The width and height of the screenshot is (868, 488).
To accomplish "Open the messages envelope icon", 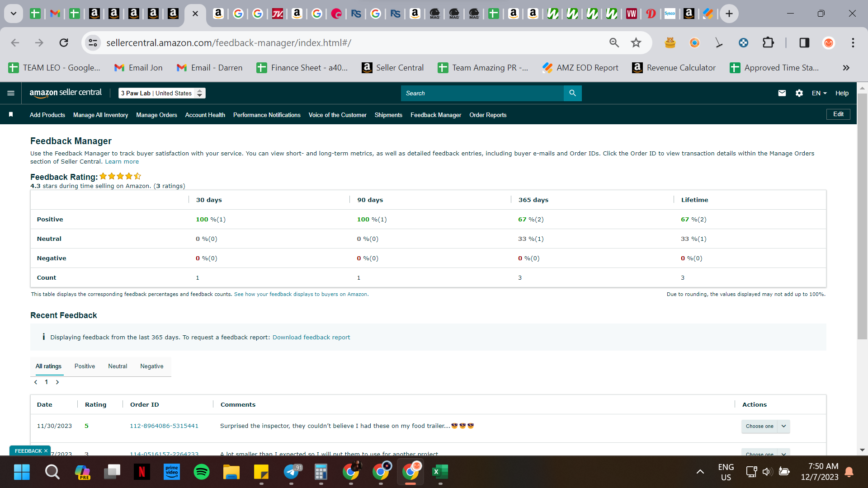I will (782, 93).
